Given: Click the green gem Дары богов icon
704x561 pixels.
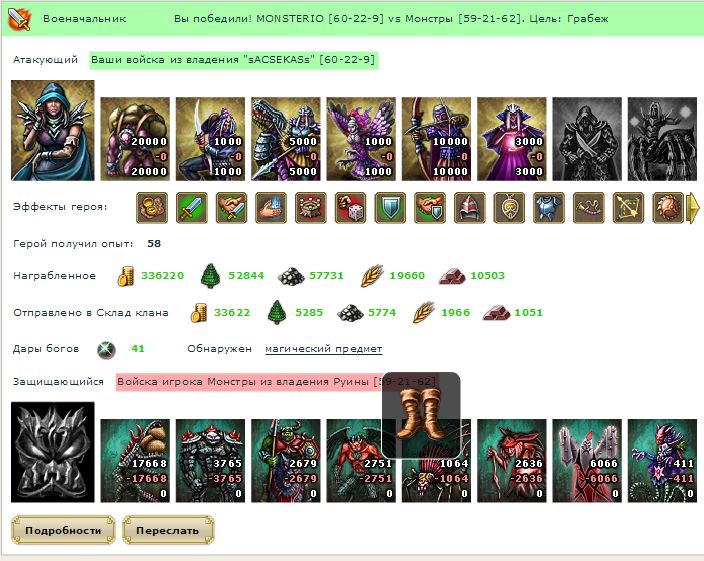Looking at the screenshot, I should point(106,349).
